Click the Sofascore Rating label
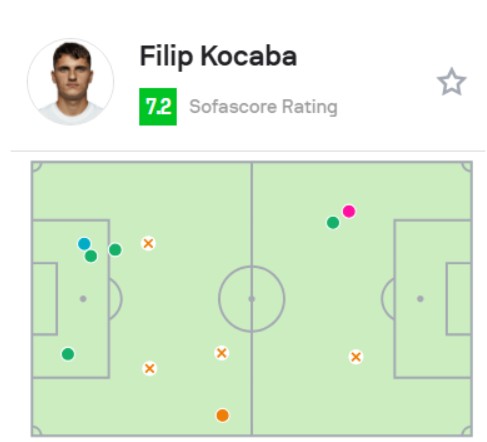The height and width of the screenshot is (442, 487). [x=263, y=107]
